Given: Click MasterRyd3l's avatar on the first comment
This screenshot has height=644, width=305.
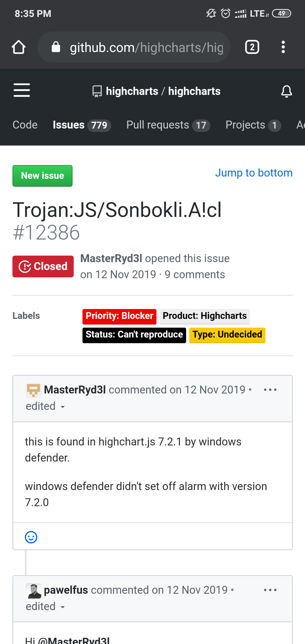Looking at the screenshot, I should pyautogui.click(x=33, y=390).
